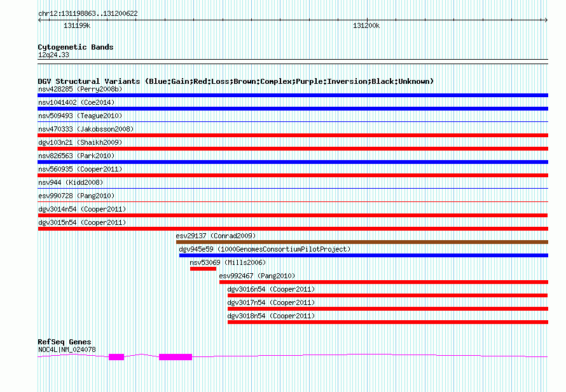The height and width of the screenshot is (392, 566).
Task: Open the dgv3017n54 (Cooper2011) label
Action: click(x=271, y=302)
